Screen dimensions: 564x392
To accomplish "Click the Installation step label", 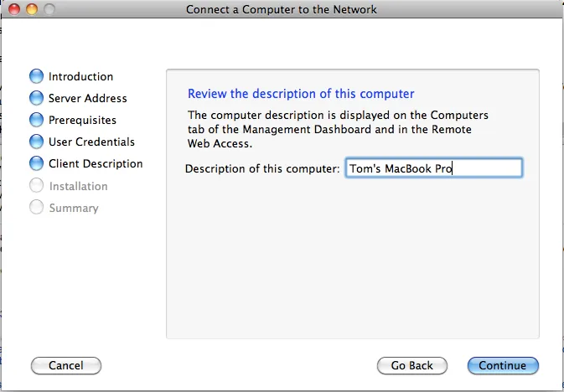I will [x=79, y=186].
